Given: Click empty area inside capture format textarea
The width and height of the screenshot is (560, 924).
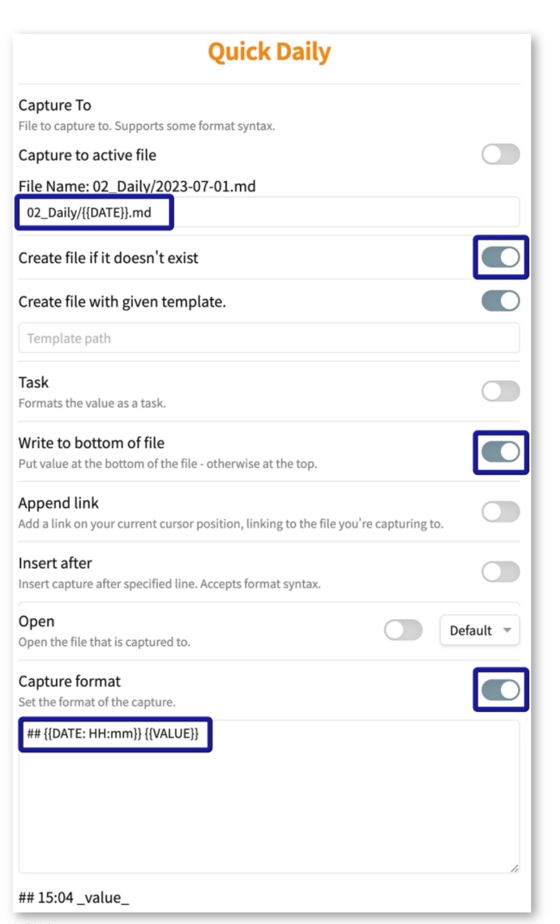Looking at the screenshot, I should (269, 809).
